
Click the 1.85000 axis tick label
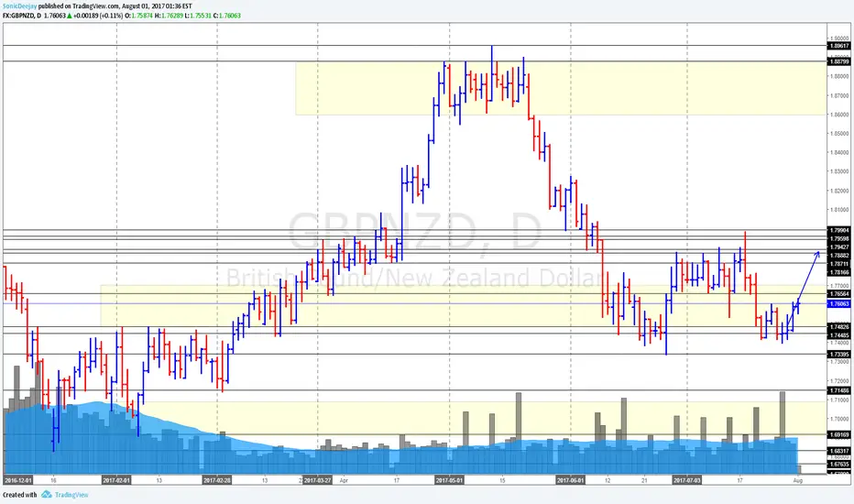point(839,134)
